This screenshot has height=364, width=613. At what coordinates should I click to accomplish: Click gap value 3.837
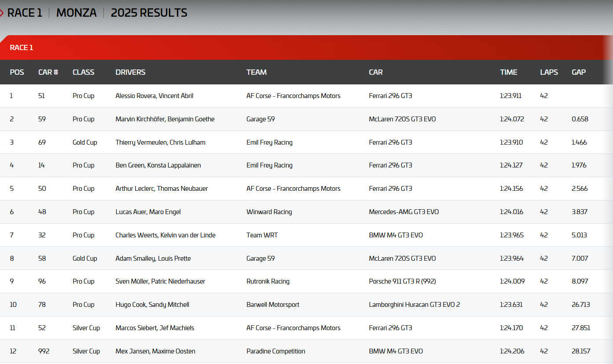[x=580, y=212]
